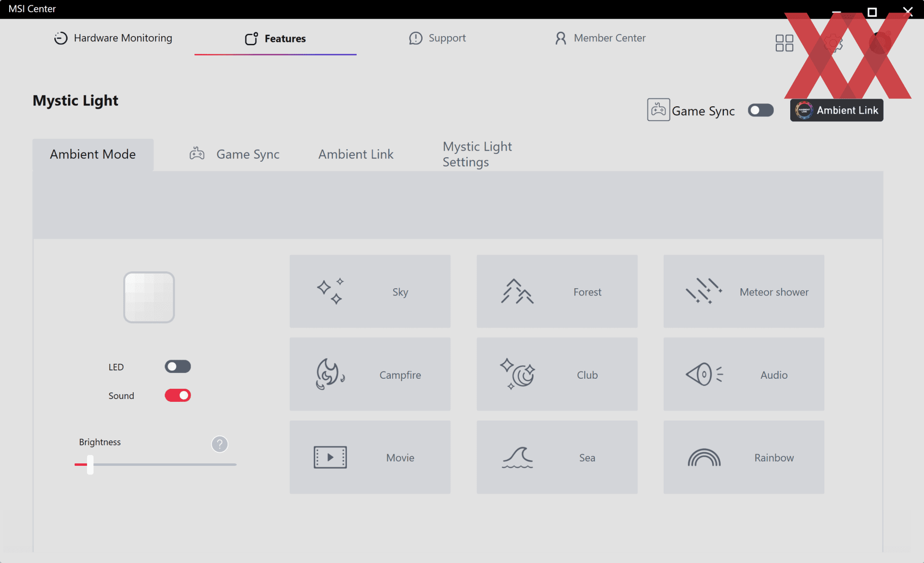This screenshot has width=924, height=563.
Task: Open the Hardware Monitoring tab
Action: 113,38
